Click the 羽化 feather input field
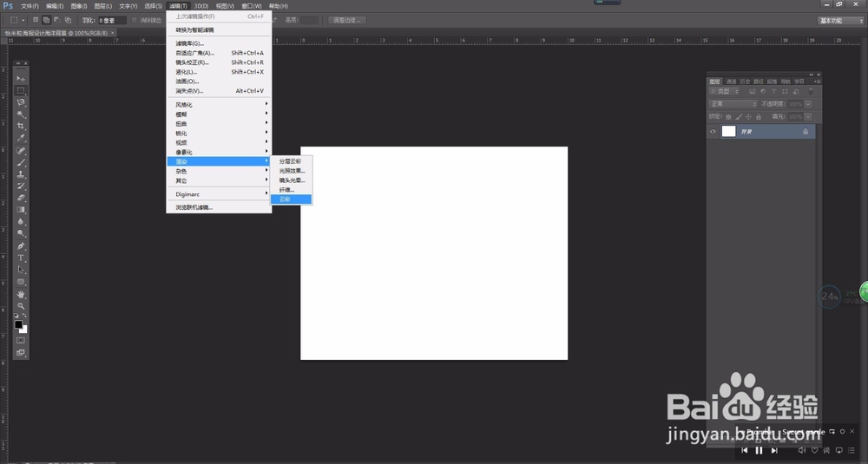The image size is (868, 464). point(112,21)
